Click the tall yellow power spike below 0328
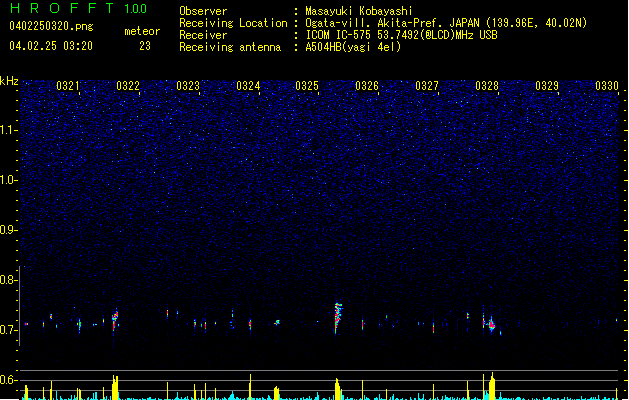Viewport: 629px width, 400px height. [x=492, y=386]
